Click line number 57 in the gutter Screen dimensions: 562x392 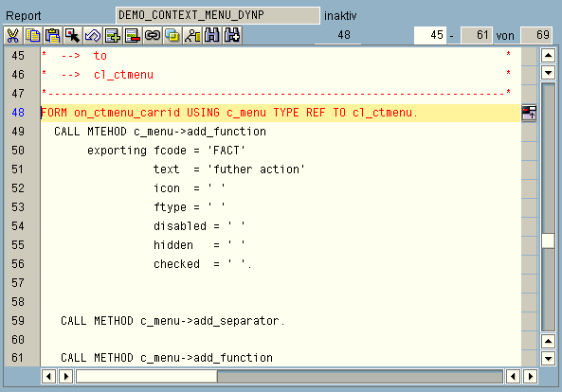pyautogui.click(x=18, y=283)
